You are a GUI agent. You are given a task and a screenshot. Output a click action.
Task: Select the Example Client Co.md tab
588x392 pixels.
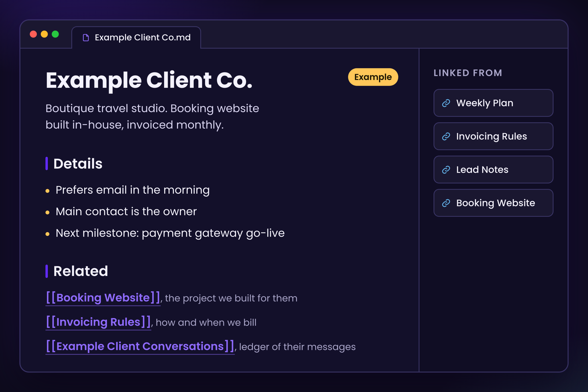(x=136, y=37)
